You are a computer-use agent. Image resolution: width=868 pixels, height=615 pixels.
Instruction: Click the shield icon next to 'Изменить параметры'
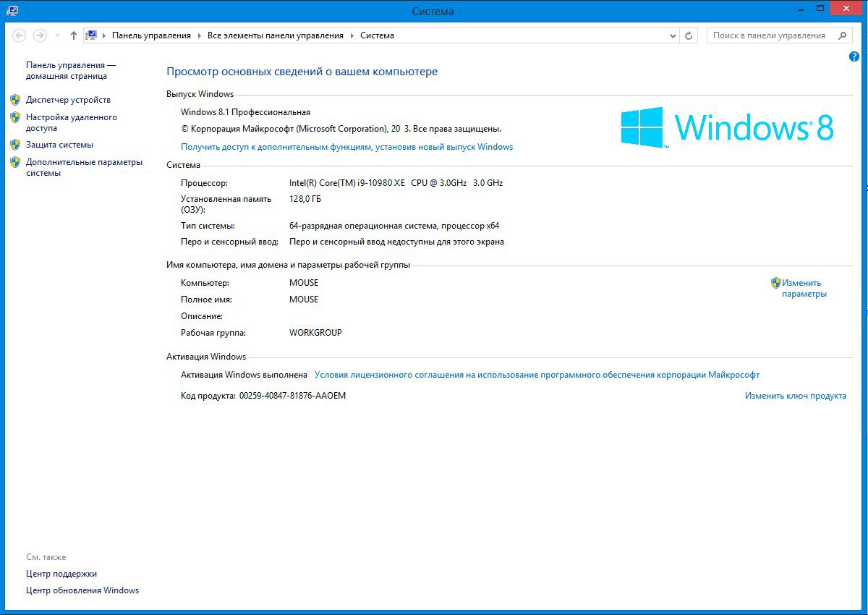[x=775, y=283]
